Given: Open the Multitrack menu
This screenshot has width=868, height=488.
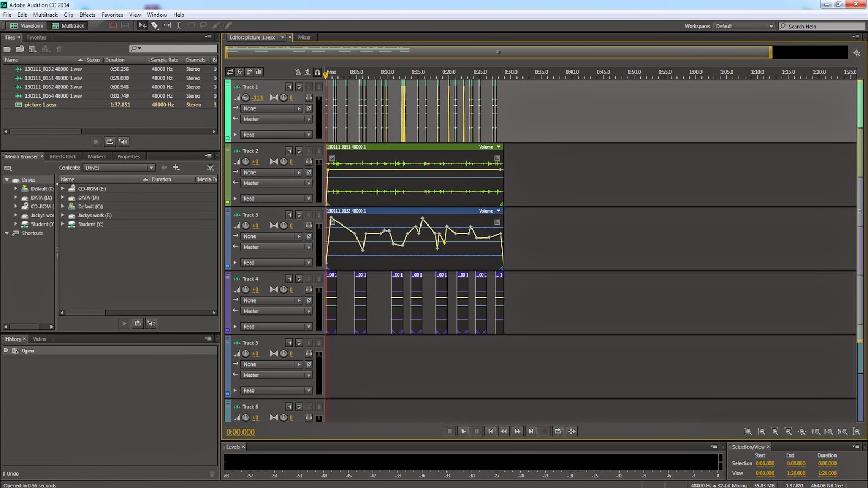Looking at the screenshot, I should 45,15.
